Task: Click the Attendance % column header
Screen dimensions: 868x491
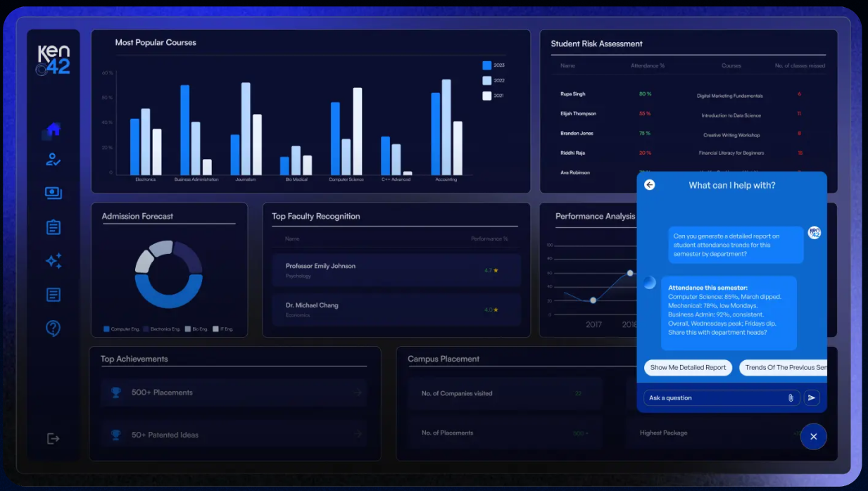Action: click(x=648, y=65)
